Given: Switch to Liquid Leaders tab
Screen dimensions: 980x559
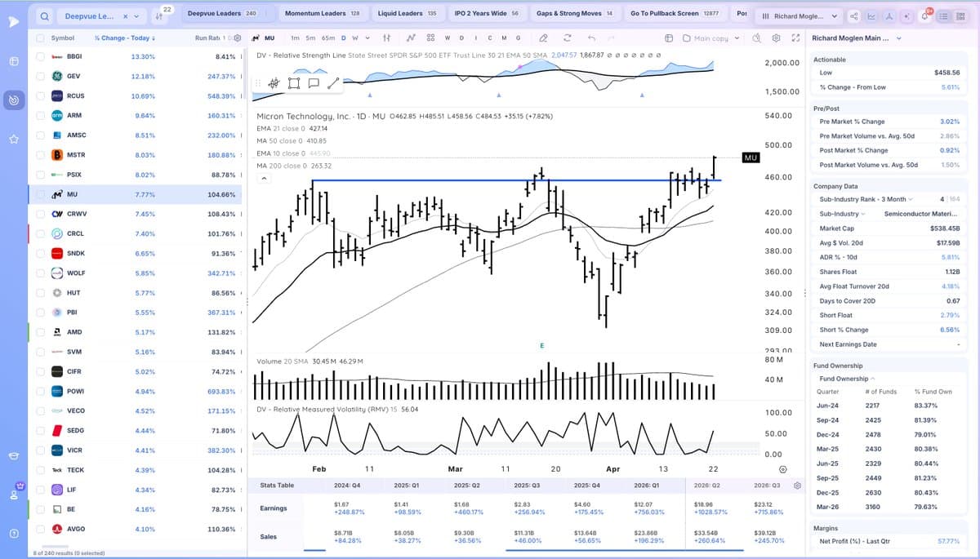Looking at the screenshot, I should (x=407, y=13).
